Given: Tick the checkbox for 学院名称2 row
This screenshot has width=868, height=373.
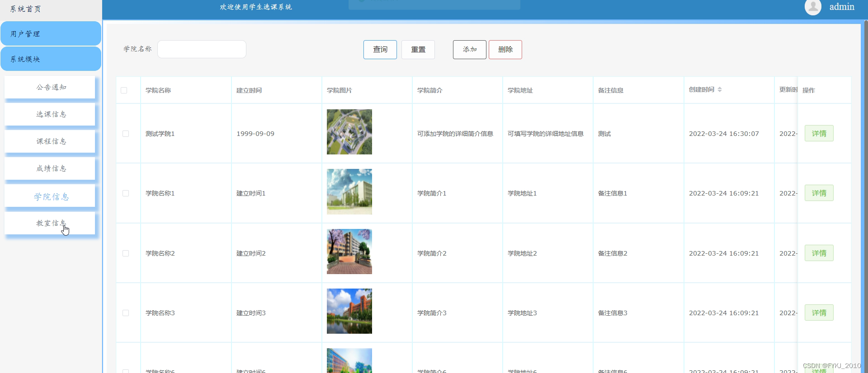Looking at the screenshot, I should (126, 253).
